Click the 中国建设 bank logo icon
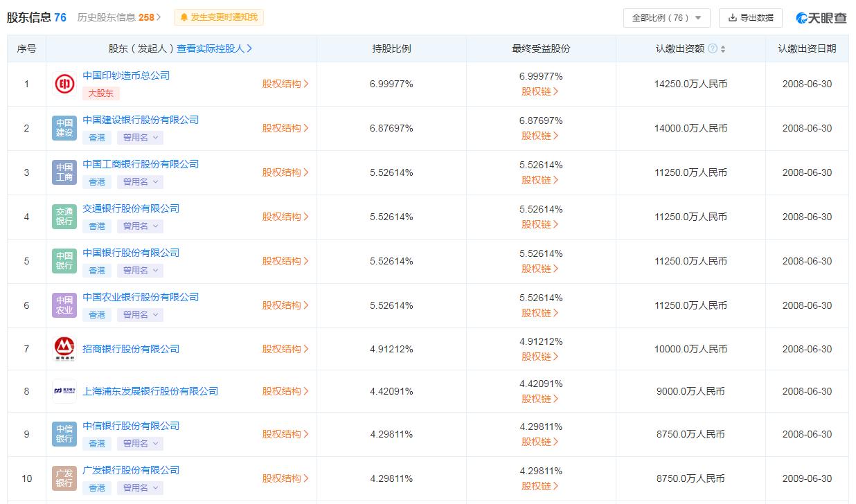The width and height of the screenshot is (856, 504). (x=64, y=126)
